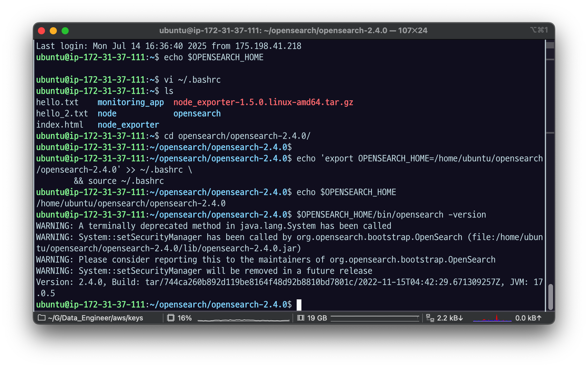Click the 16% CPU utilization label
Viewport: 588px width, 368px height.
pyautogui.click(x=184, y=318)
